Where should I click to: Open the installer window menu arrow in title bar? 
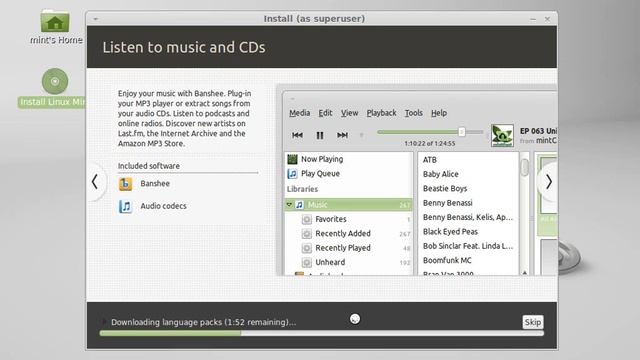[96, 19]
